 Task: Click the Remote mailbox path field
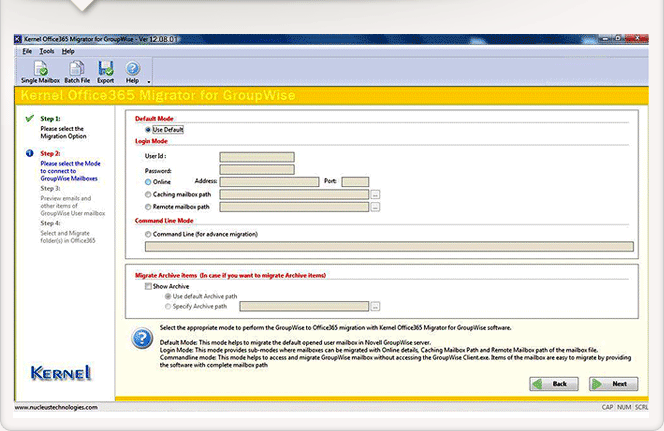[294, 207]
